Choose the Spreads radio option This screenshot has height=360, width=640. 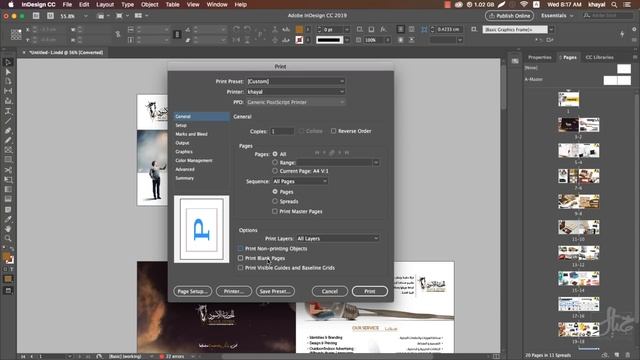275,201
